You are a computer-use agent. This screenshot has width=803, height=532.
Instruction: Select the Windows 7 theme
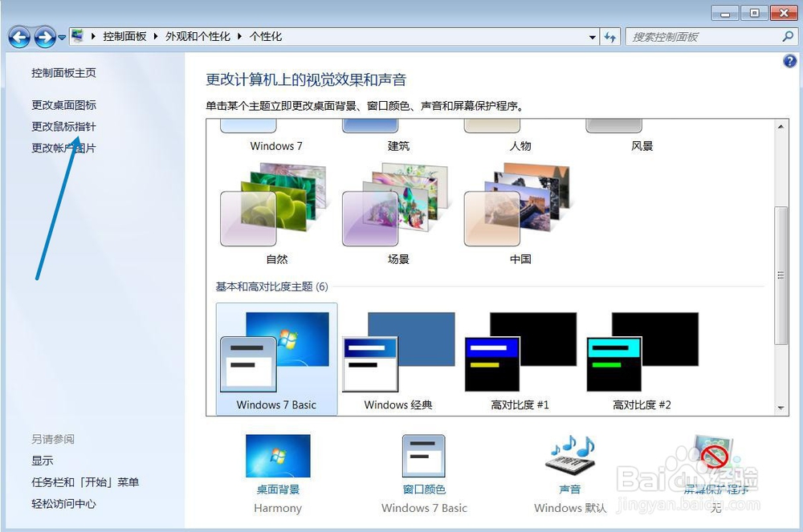[x=276, y=136]
